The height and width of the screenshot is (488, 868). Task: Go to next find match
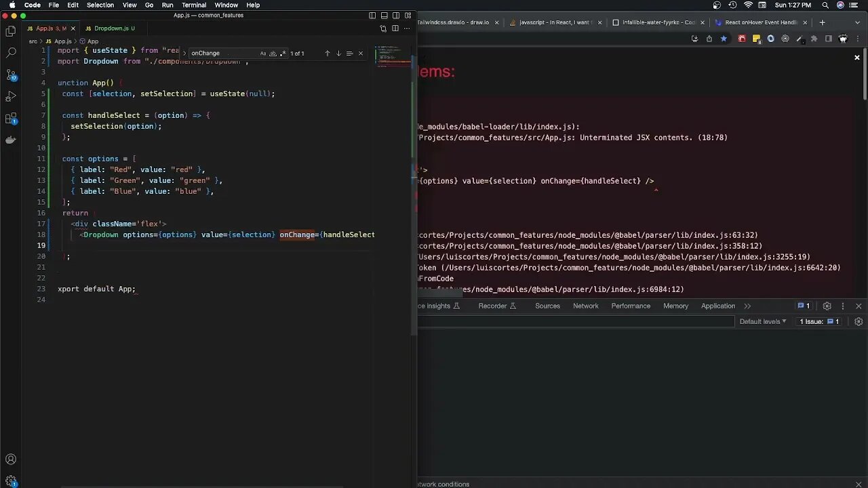click(338, 54)
